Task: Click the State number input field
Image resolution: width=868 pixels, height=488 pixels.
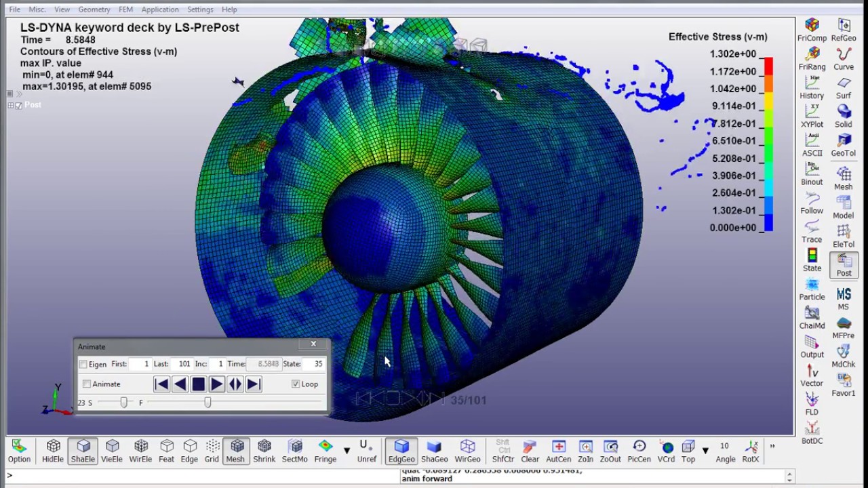Action: pyautogui.click(x=313, y=364)
